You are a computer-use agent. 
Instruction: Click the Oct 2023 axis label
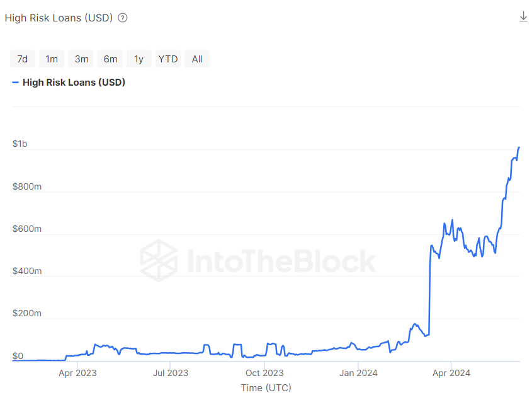pyautogui.click(x=264, y=373)
